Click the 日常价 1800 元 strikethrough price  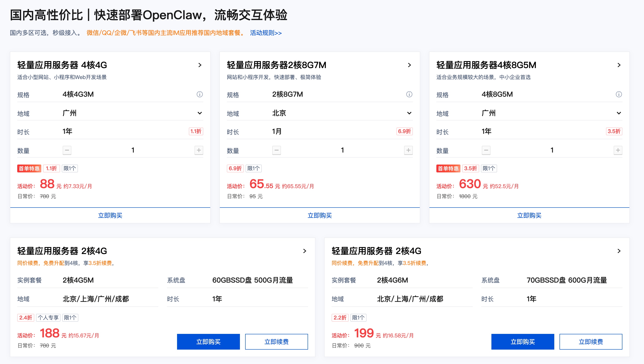tap(465, 196)
